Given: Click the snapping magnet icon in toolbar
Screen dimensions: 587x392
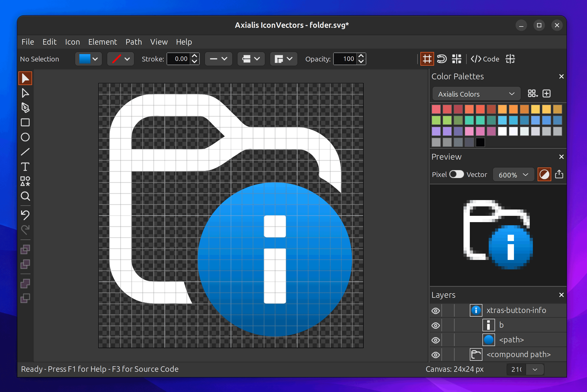Looking at the screenshot, I should pyautogui.click(x=442, y=59).
